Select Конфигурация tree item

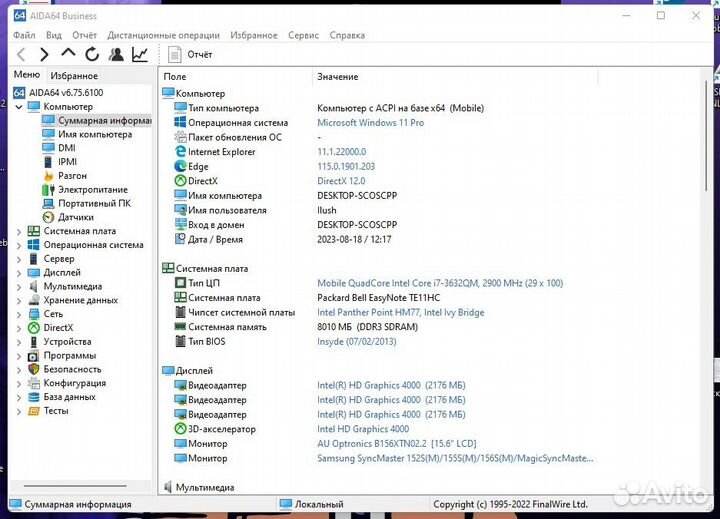pyautogui.click(x=67, y=384)
